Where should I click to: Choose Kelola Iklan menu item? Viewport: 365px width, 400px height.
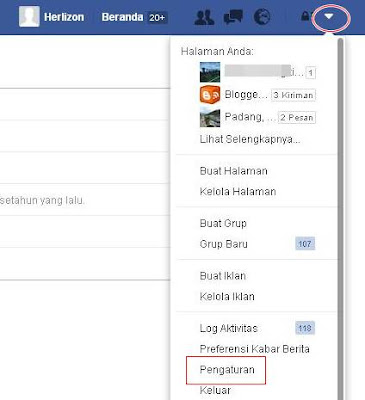pos(227,297)
